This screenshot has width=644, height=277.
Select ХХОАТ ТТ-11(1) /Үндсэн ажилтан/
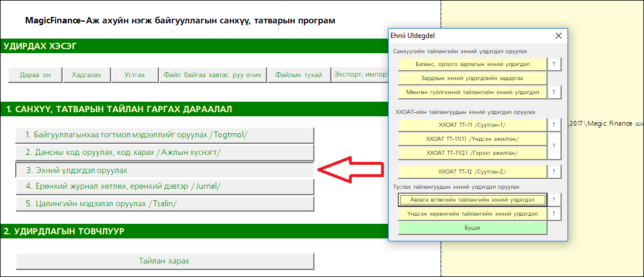tap(472, 138)
